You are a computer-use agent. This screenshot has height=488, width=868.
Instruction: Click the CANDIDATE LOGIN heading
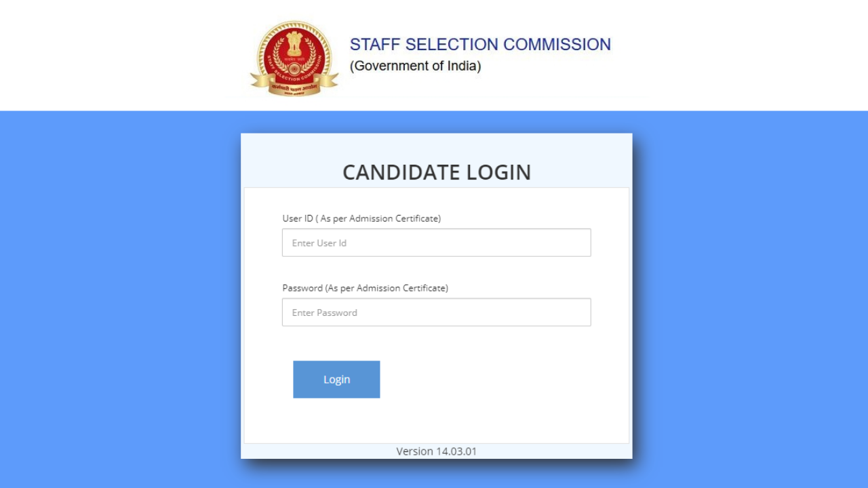pos(437,172)
